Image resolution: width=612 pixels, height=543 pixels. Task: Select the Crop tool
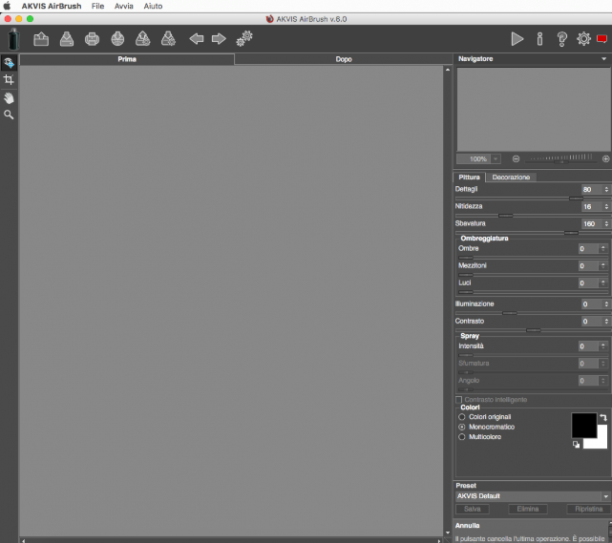coord(9,80)
